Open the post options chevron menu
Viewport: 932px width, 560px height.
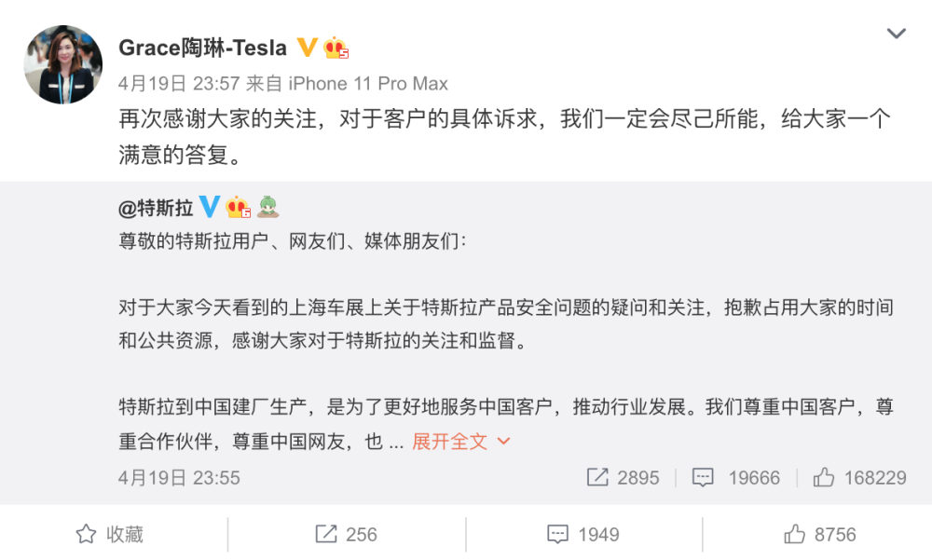tap(896, 34)
